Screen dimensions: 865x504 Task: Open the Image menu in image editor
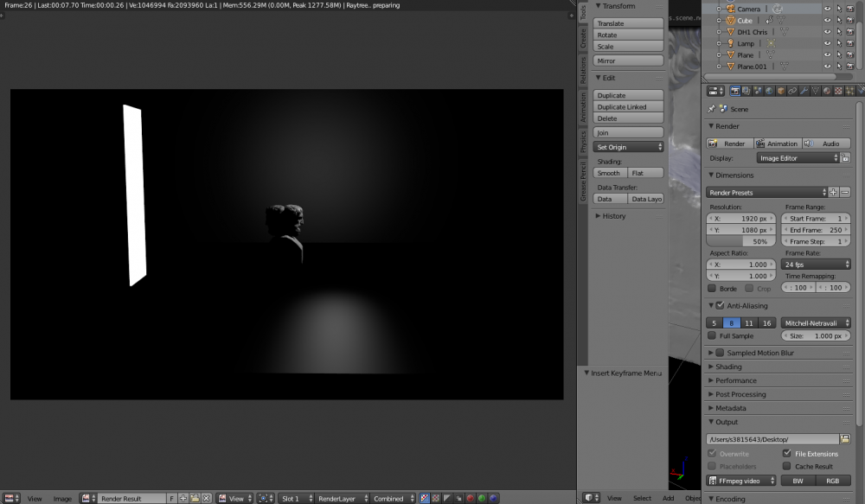(62, 499)
